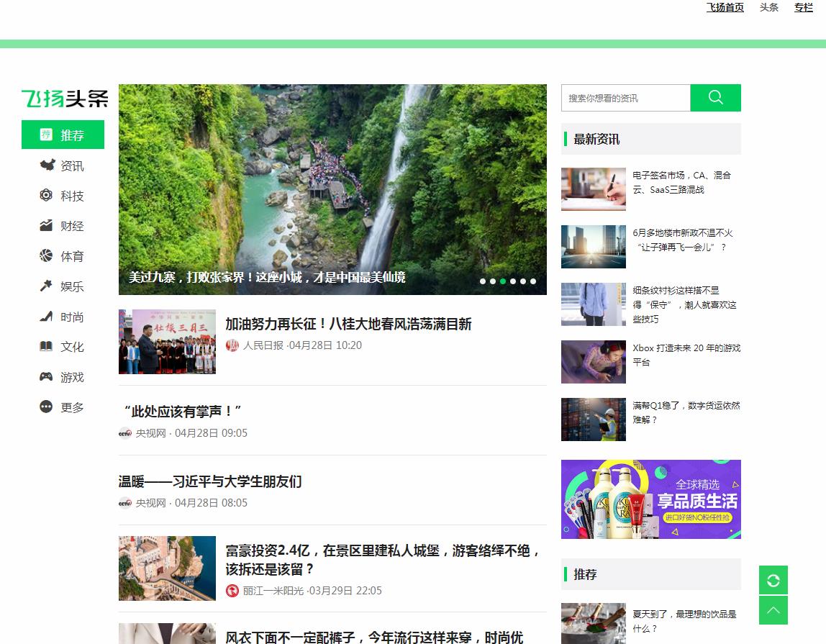Click the 楼市新政 skyline thumbnail
The image size is (826, 644).
tap(593, 247)
